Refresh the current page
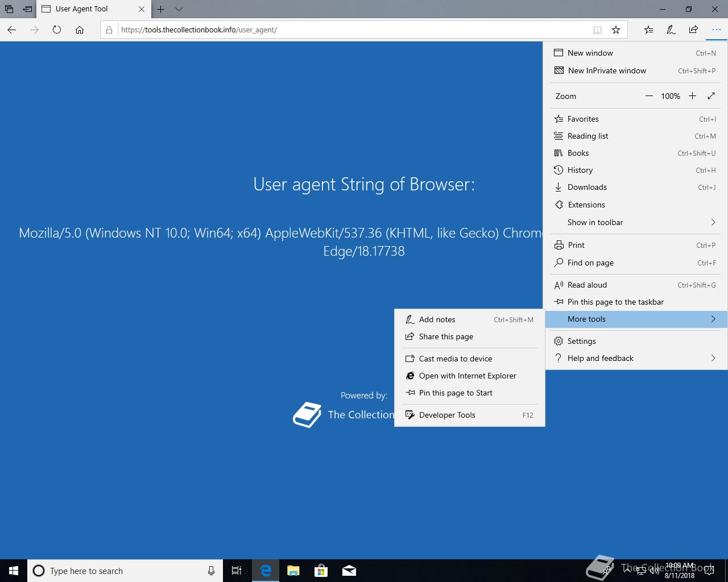This screenshot has width=728, height=582. pos(57,30)
